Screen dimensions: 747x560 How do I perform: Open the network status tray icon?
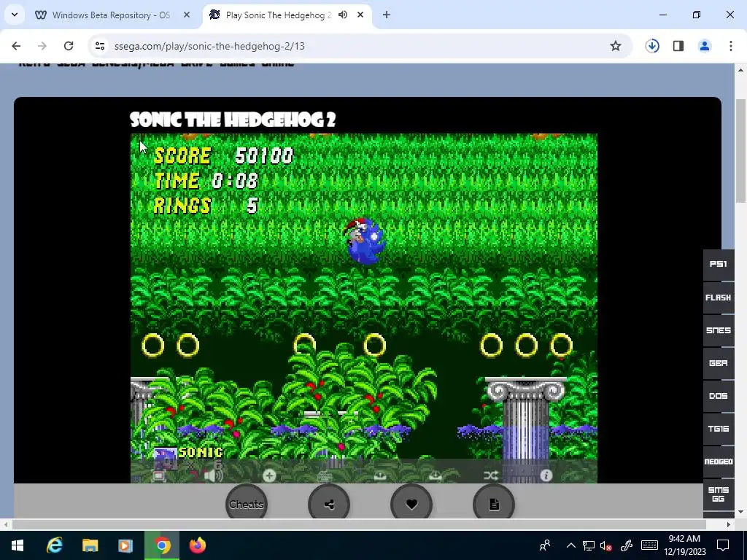pos(589,545)
